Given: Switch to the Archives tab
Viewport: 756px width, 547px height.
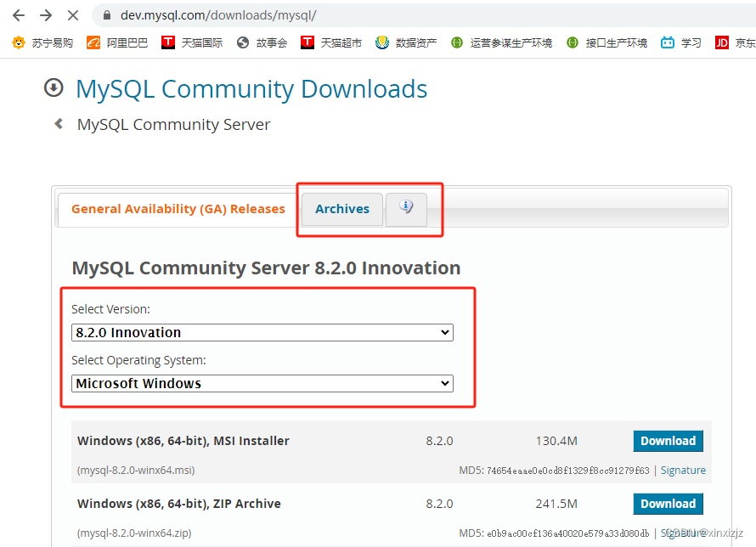Looking at the screenshot, I should point(342,209).
